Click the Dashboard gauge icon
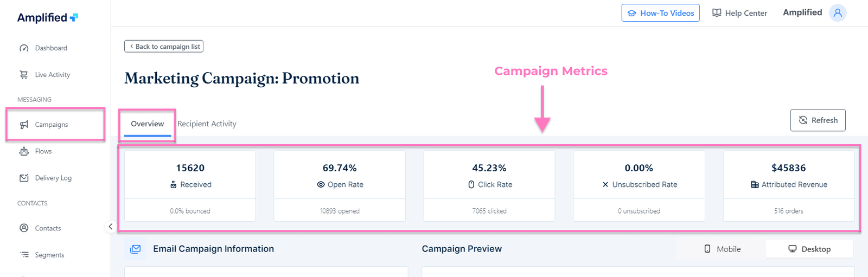 point(24,48)
